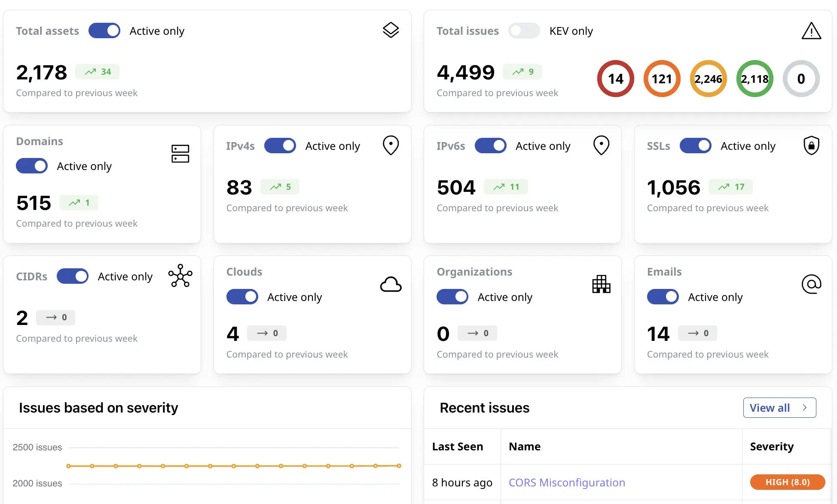Viewport: 837px width, 504px height.
Task: Click the warning triangle on Total issues card
Action: click(811, 30)
